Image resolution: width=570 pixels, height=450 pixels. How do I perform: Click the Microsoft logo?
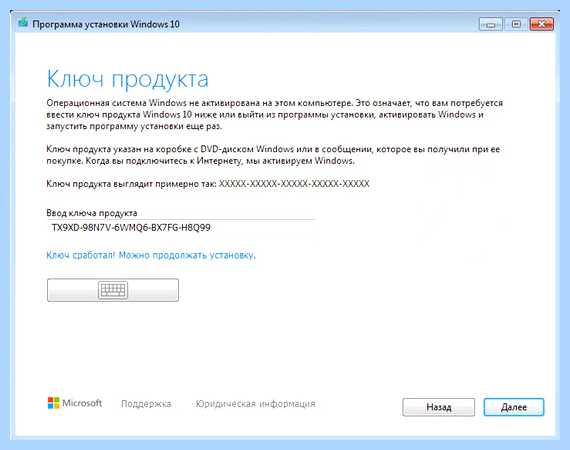click(x=75, y=403)
